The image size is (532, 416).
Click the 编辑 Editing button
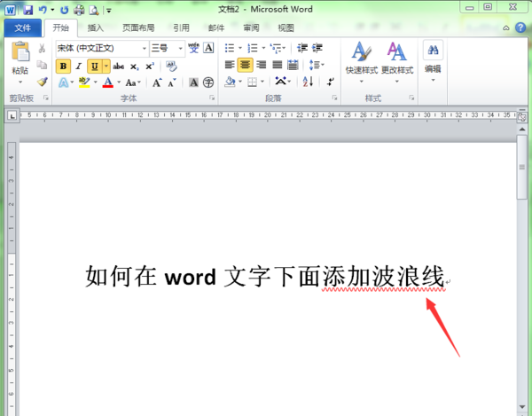(433, 62)
